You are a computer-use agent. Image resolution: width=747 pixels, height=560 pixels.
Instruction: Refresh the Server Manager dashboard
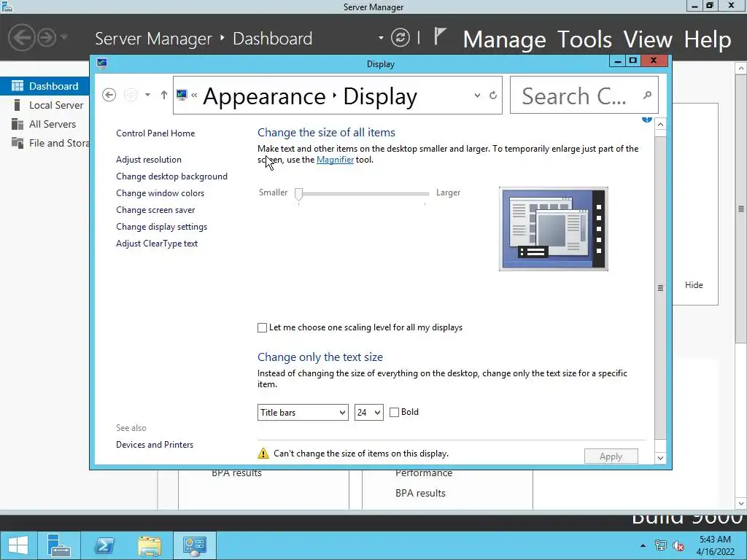click(400, 38)
